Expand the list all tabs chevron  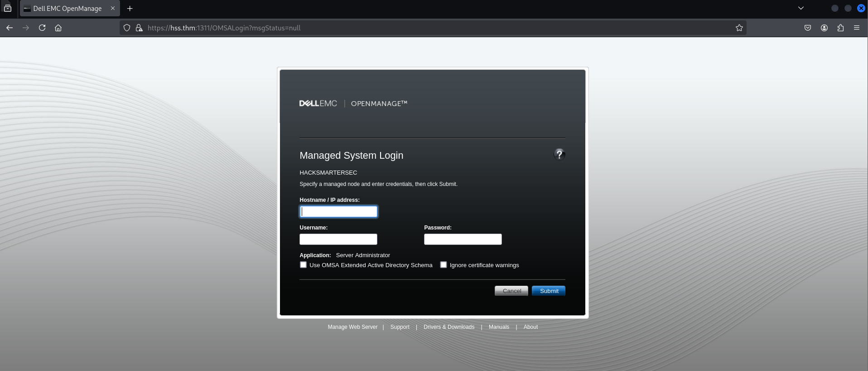coord(800,8)
